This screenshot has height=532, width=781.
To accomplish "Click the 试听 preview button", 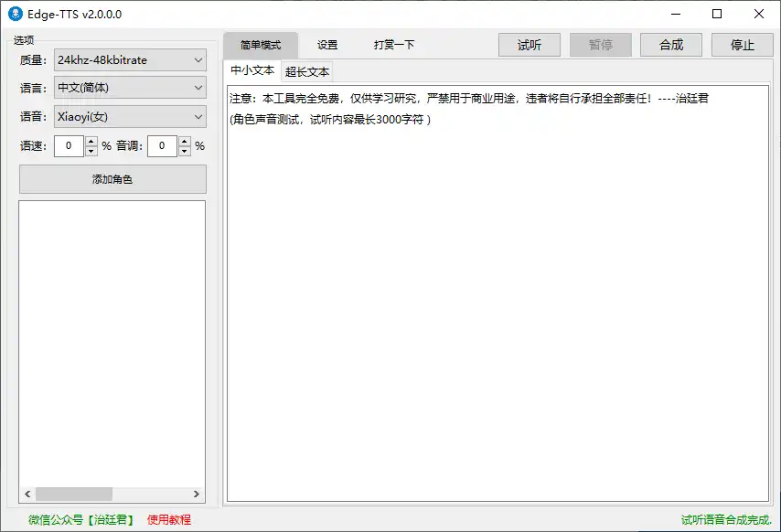I will coord(530,45).
